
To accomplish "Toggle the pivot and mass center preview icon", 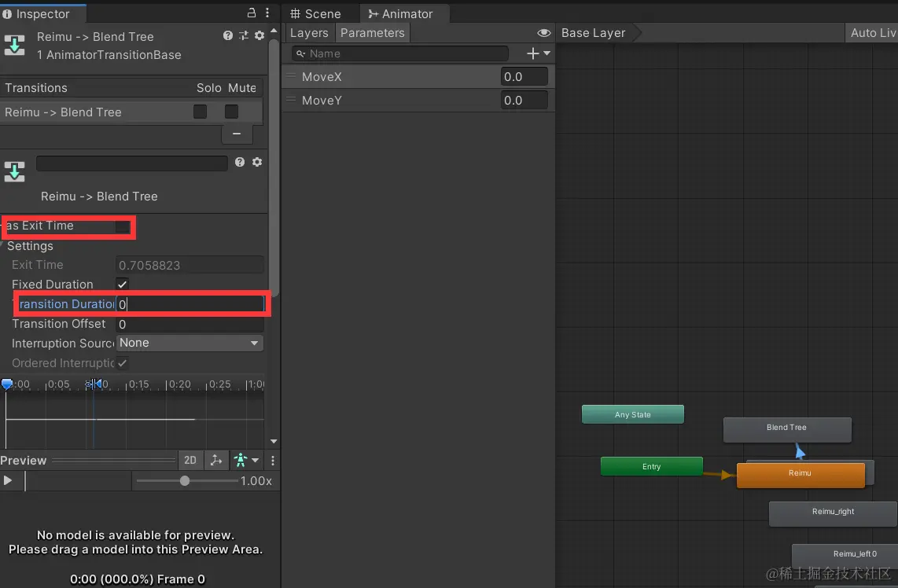I will coord(216,461).
